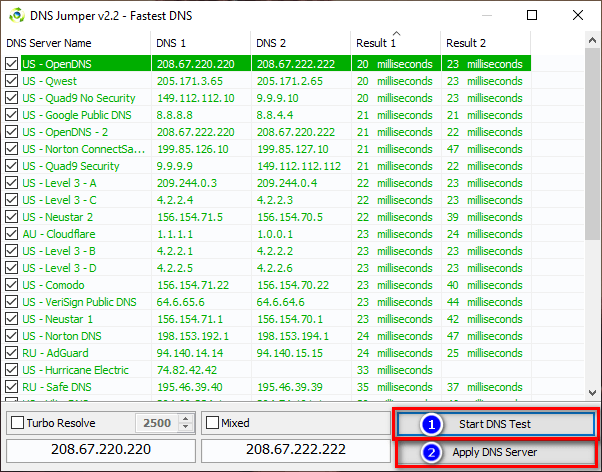Image resolution: width=602 pixels, height=472 pixels.
Task: Toggle the US - Google Public DNS checkbox
Action: pos(12,114)
